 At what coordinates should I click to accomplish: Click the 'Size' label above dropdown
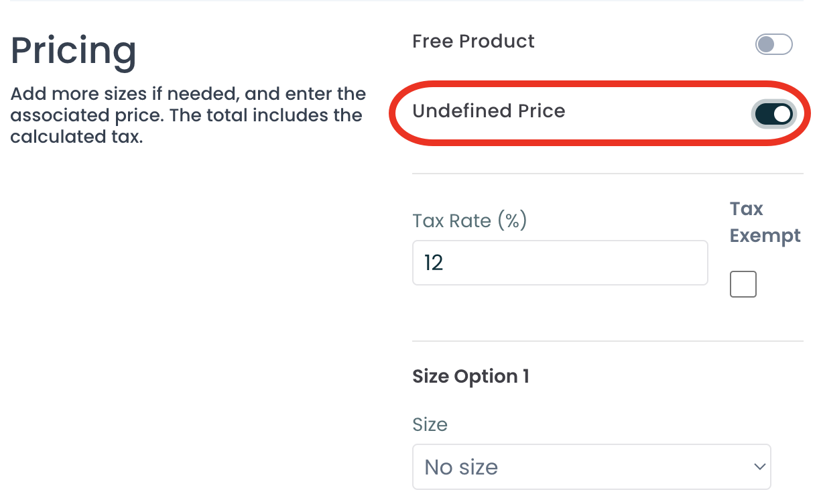(x=430, y=425)
